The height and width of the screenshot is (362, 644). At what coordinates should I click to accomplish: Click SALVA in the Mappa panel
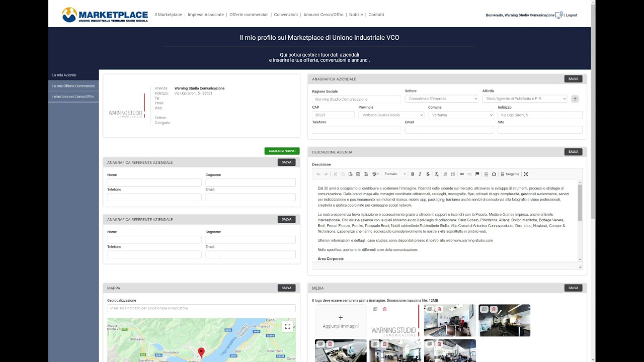tap(286, 288)
